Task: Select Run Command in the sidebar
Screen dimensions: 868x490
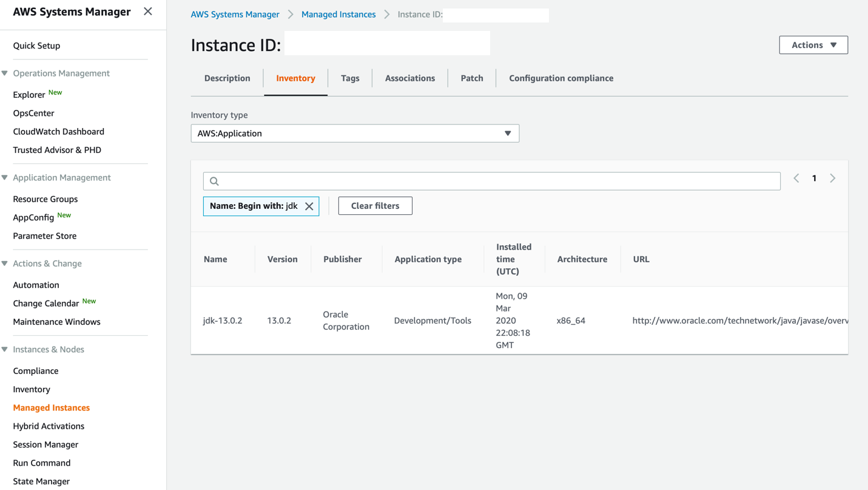Action: pyautogui.click(x=41, y=463)
